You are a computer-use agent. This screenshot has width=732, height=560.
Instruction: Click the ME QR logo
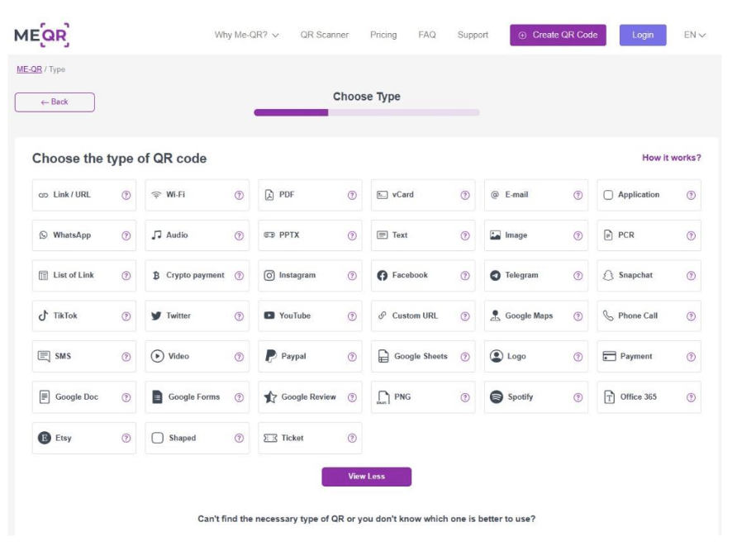click(42, 35)
